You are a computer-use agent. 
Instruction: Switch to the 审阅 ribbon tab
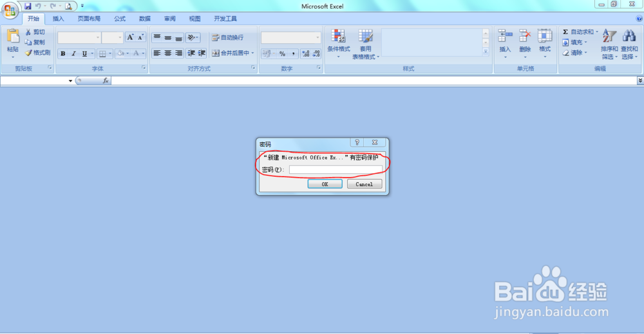point(169,19)
